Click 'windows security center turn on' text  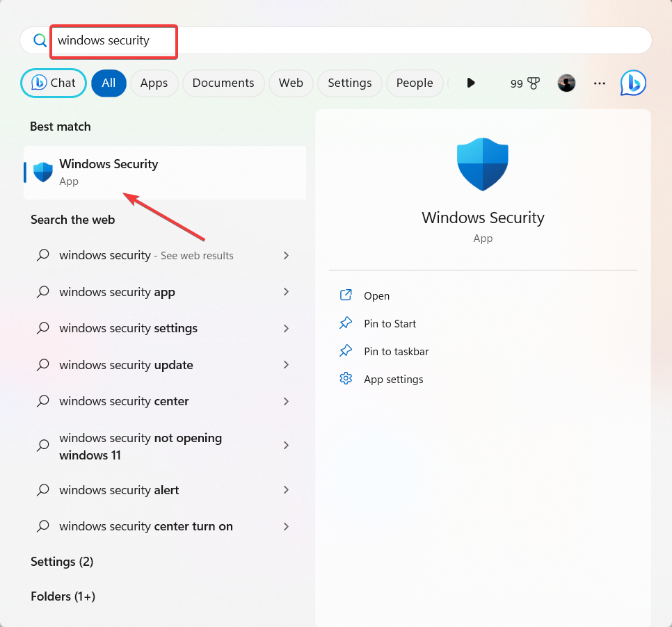pos(146,526)
